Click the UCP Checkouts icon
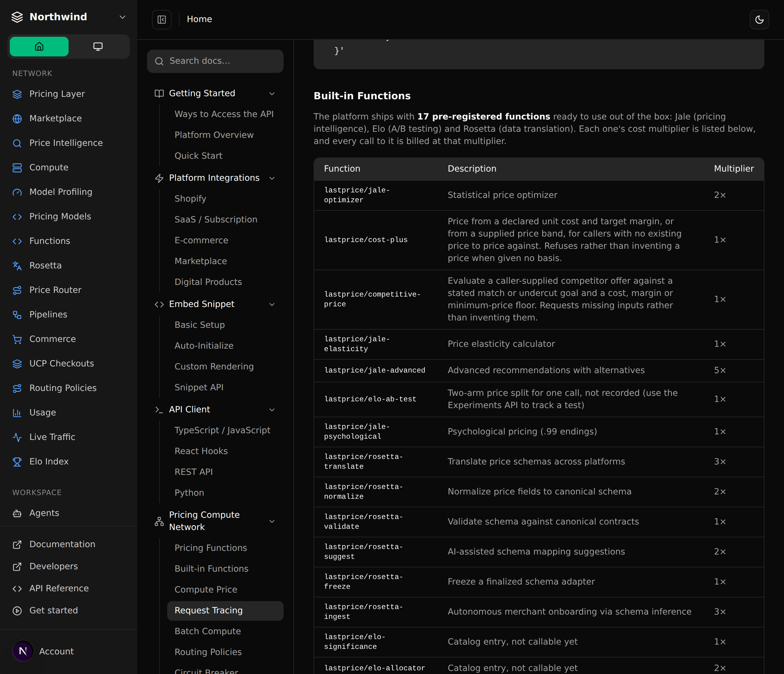This screenshot has width=784, height=674. [17, 364]
